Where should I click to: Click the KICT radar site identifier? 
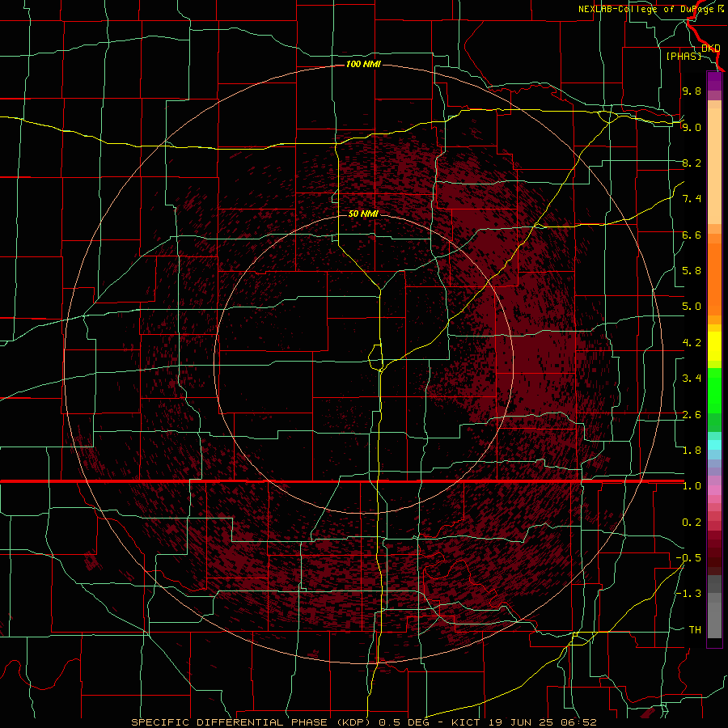pos(466,722)
